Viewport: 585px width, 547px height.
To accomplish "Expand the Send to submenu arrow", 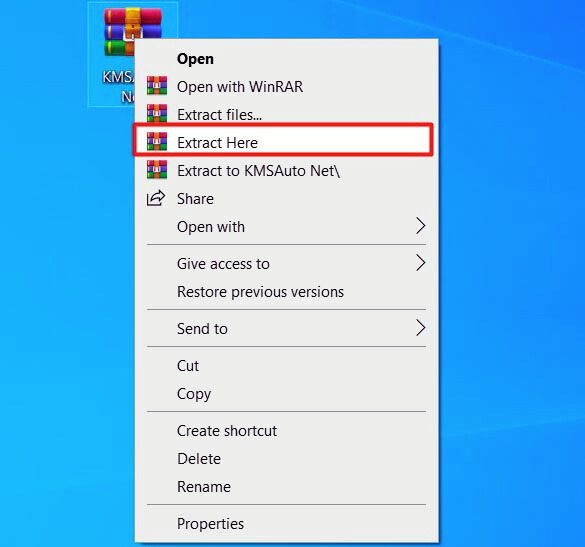I will [x=420, y=328].
